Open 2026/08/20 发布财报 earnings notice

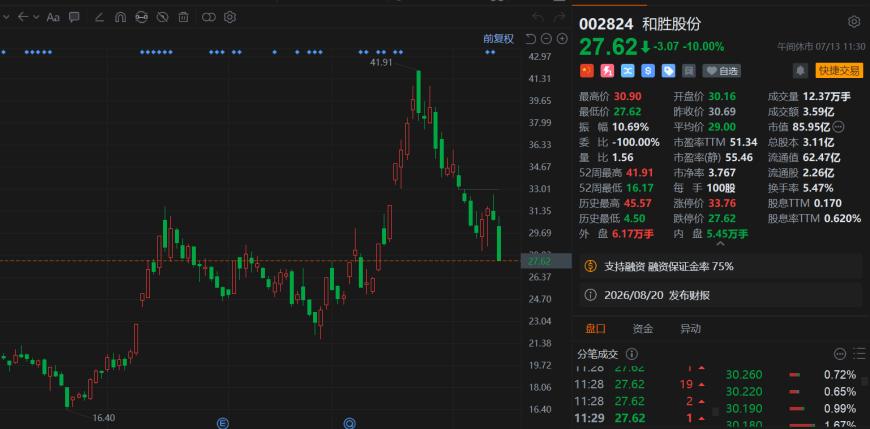coord(721,295)
